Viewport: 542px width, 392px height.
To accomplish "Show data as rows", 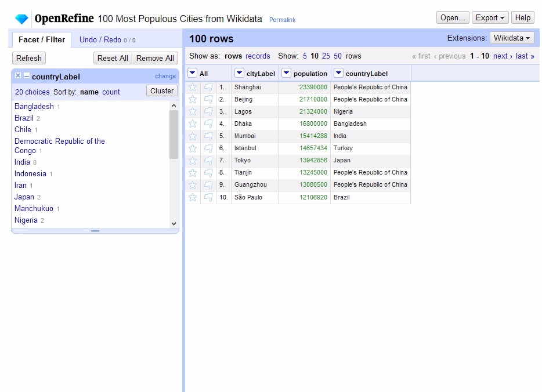I will (x=233, y=56).
